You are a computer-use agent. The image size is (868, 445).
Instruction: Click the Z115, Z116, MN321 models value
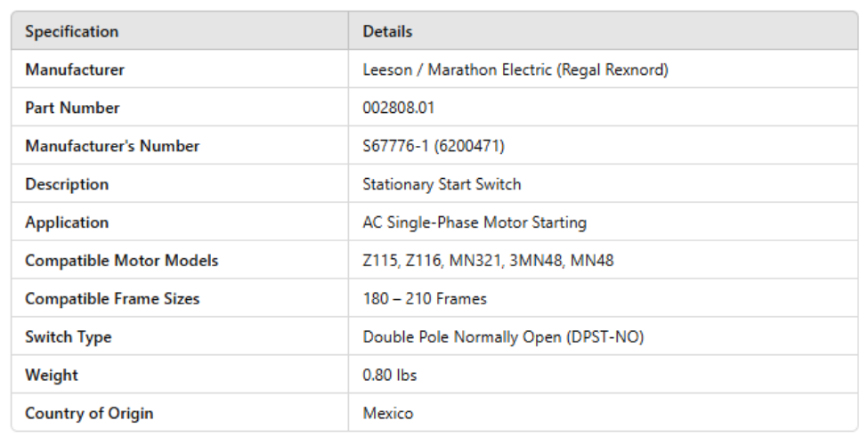pos(488,261)
